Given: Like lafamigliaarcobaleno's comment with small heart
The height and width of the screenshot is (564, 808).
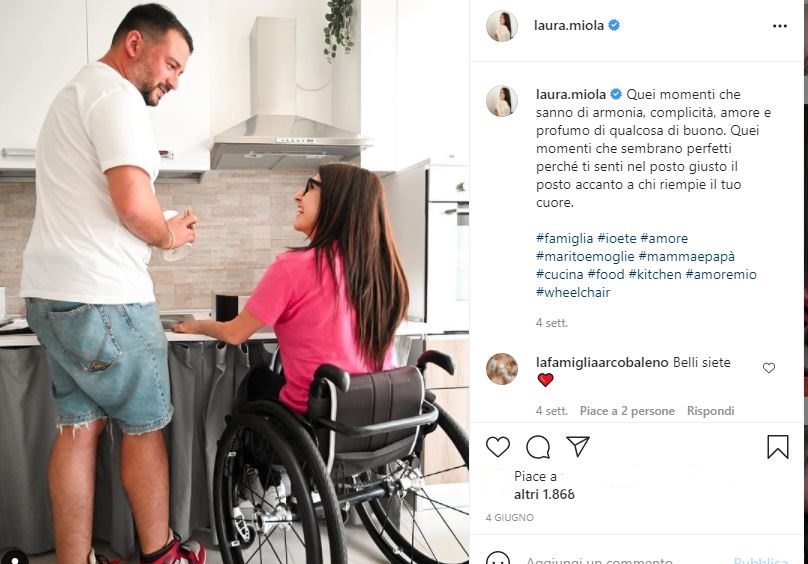Looking at the screenshot, I should pos(769,368).
